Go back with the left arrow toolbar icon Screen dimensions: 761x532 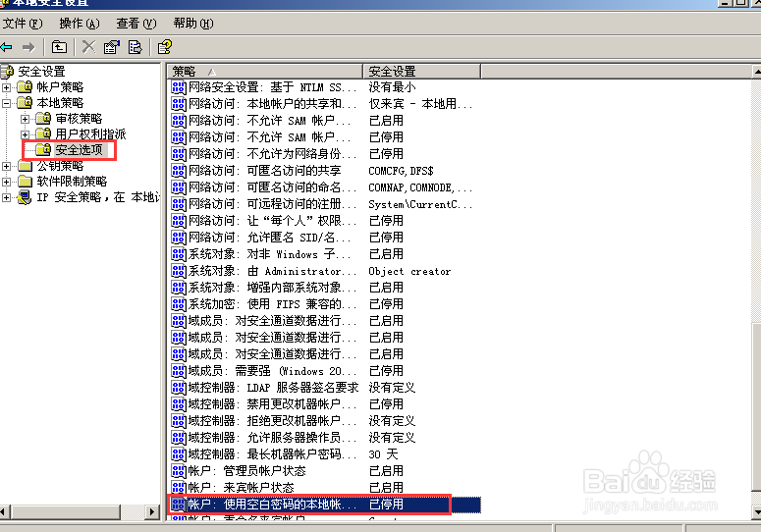coord(6,47)
